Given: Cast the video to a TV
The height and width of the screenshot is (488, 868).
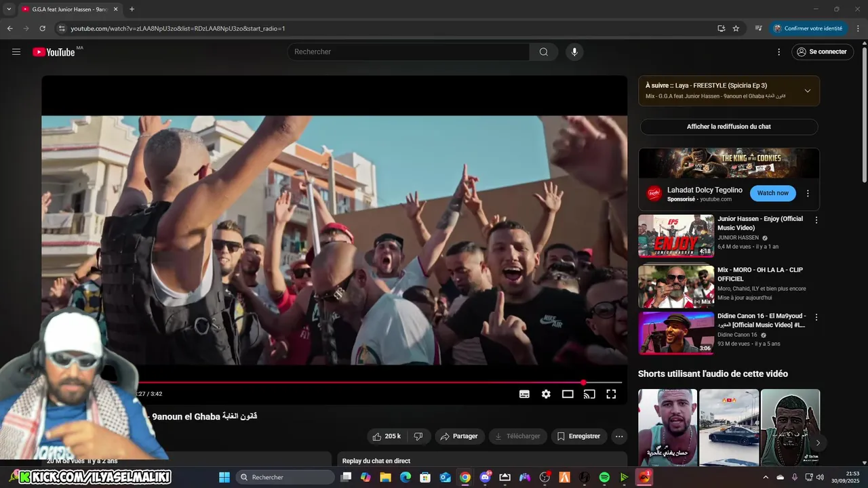Looking at the screenshot, I should pyautogui.click(x=589, y=394).
